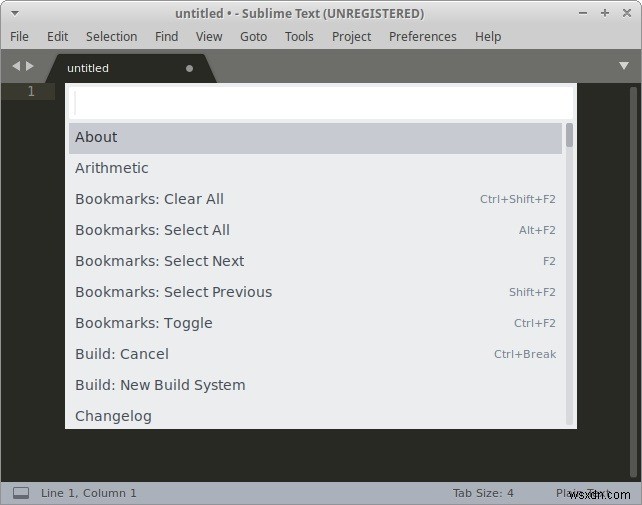Screen dimensions: 642x505
Task: Run Bookmarks: Select Previous command
Action: point(315,292)
